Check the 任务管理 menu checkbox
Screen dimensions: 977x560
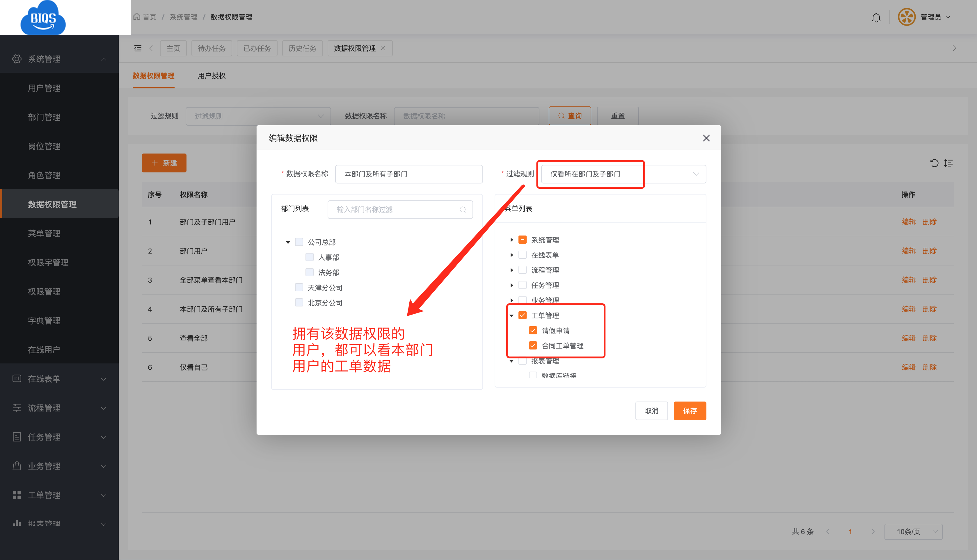(522, 285)
